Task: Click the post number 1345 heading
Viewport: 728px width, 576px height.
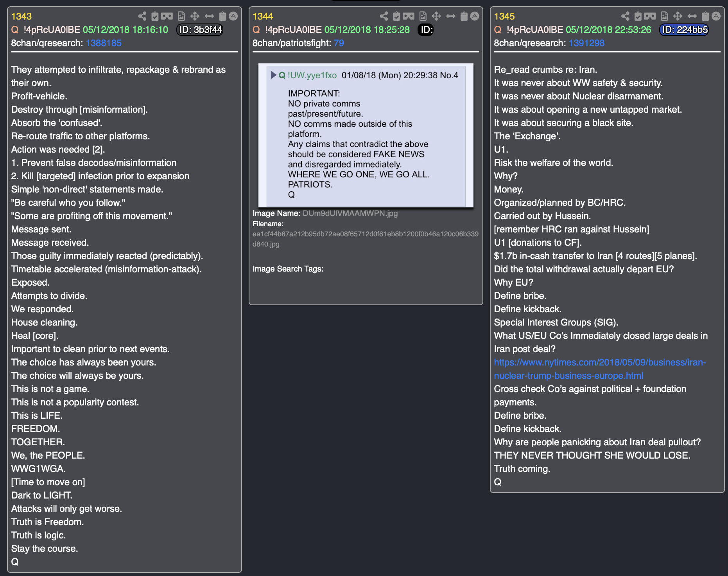Action: (504, 16)
